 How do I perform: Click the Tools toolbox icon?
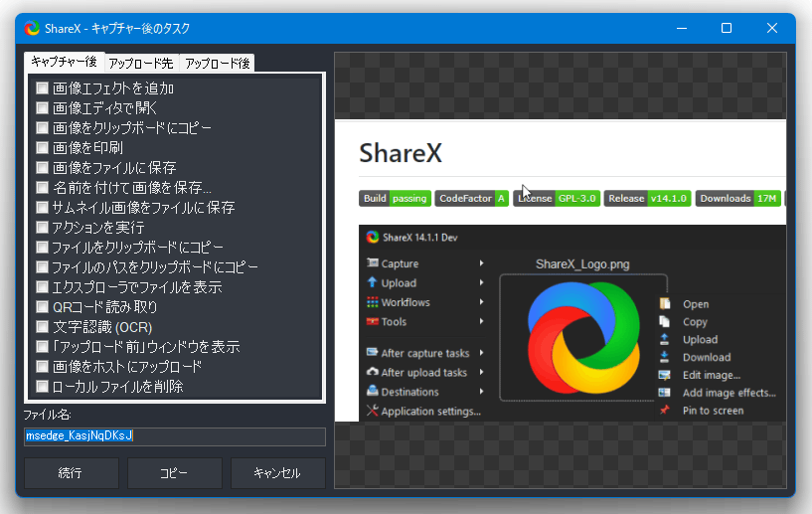[x=373, y=321]
